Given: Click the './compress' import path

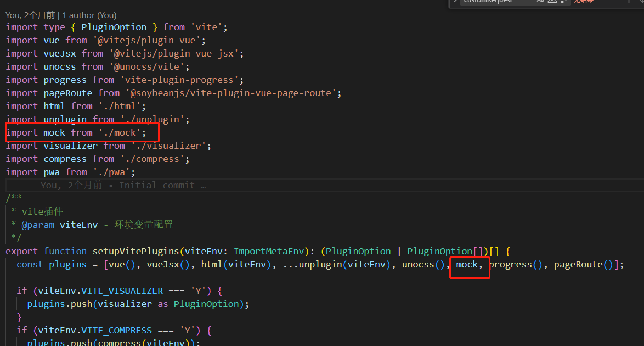Looking at the screenshot, I should (152, 159).
